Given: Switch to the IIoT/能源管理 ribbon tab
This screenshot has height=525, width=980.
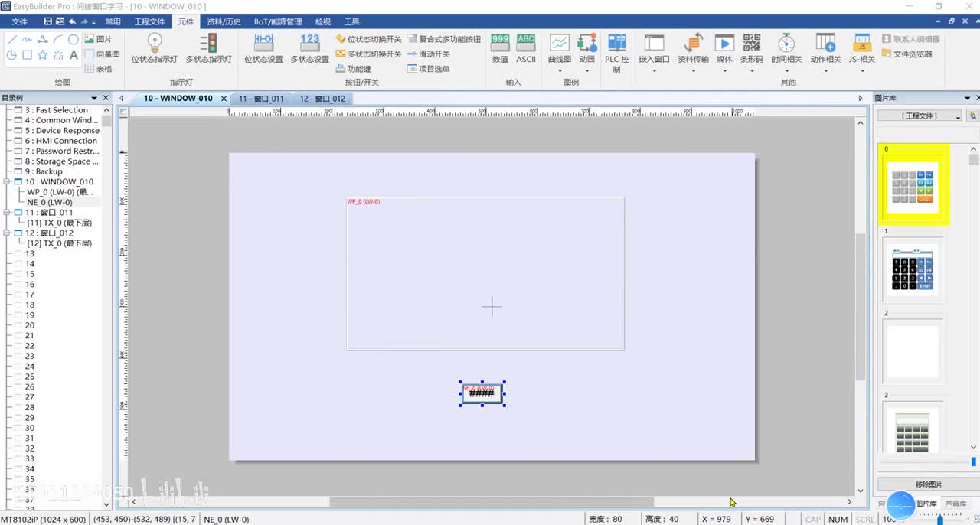Looking at the screenshot, I should (x=278, y=21).
